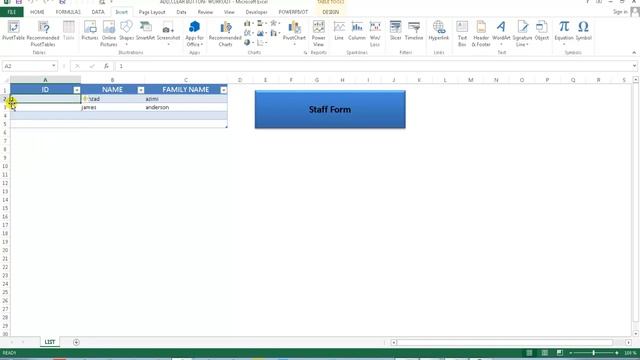This screenshot has height=360, width=640.
Task: Open the FILE tab
Action: [12, 12]
